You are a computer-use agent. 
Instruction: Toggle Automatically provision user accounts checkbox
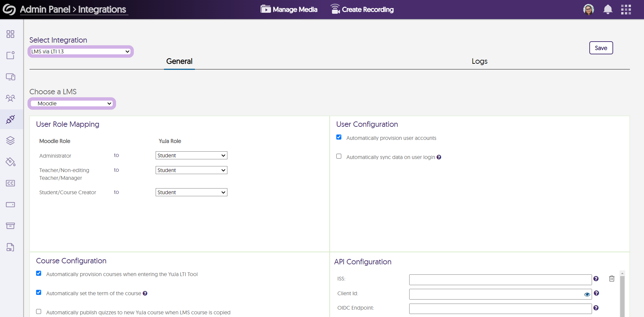tap(339, 137)
